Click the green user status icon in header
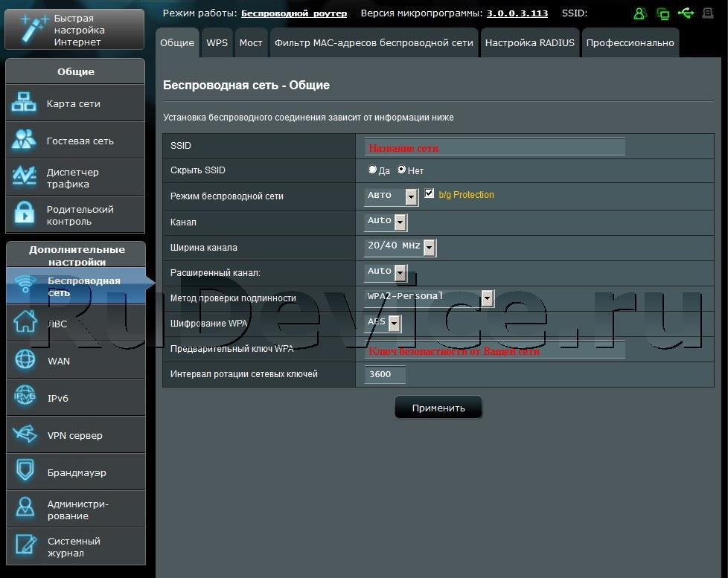Image resolution: width=728 pixels, height=578 pixels. click(640, 13)
